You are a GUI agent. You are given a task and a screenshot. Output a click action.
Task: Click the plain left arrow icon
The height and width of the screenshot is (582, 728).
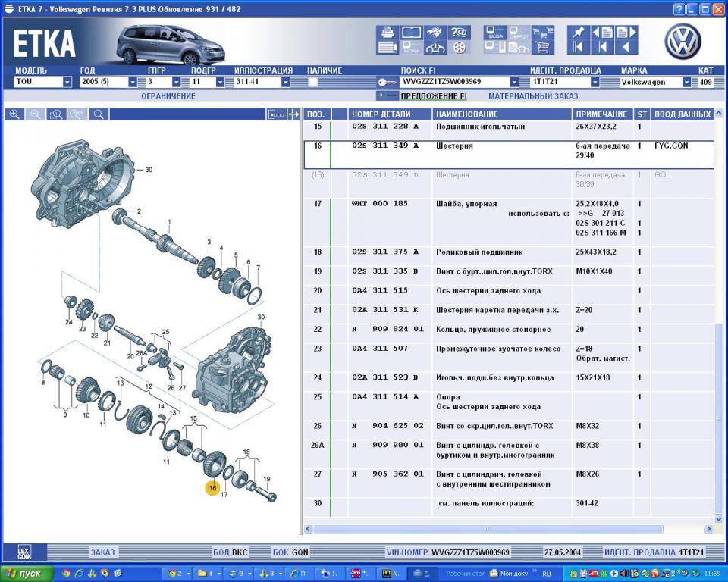[626, 47]
